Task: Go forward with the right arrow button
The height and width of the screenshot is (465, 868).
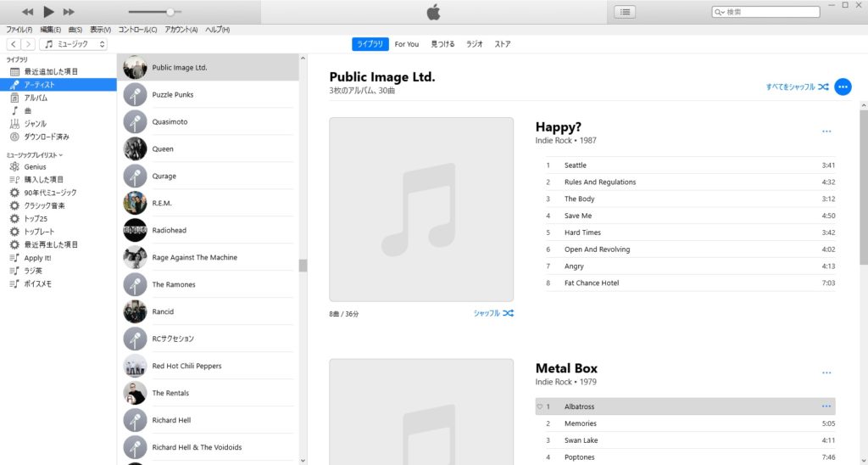Action: [28, 44]
